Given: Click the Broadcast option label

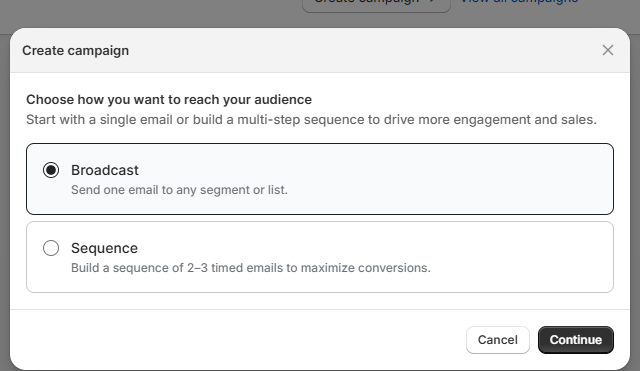Looking at the screenshot, I should pos(105,170).
